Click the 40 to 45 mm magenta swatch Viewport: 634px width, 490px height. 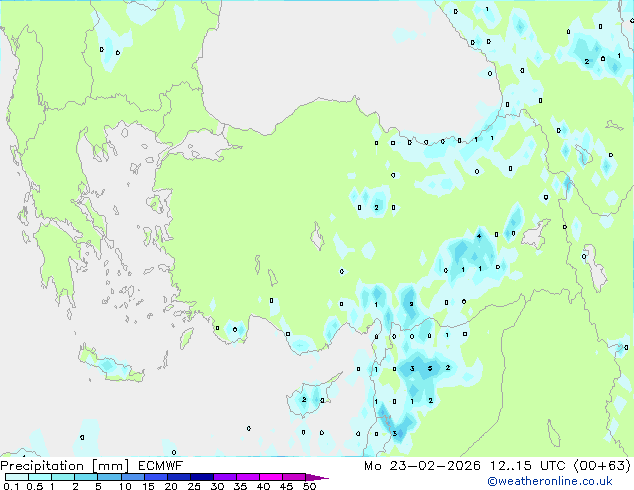click(271, 477)
